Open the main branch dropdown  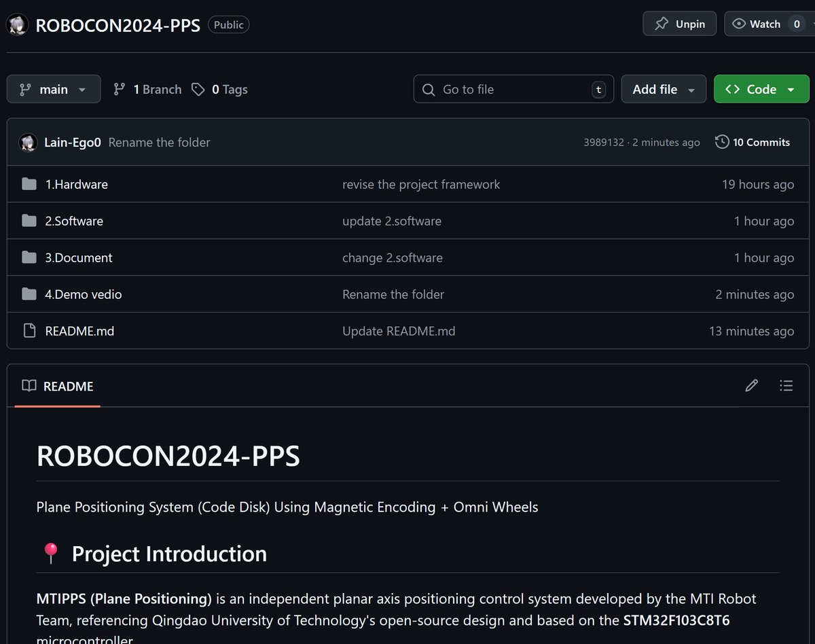[54, 89]
